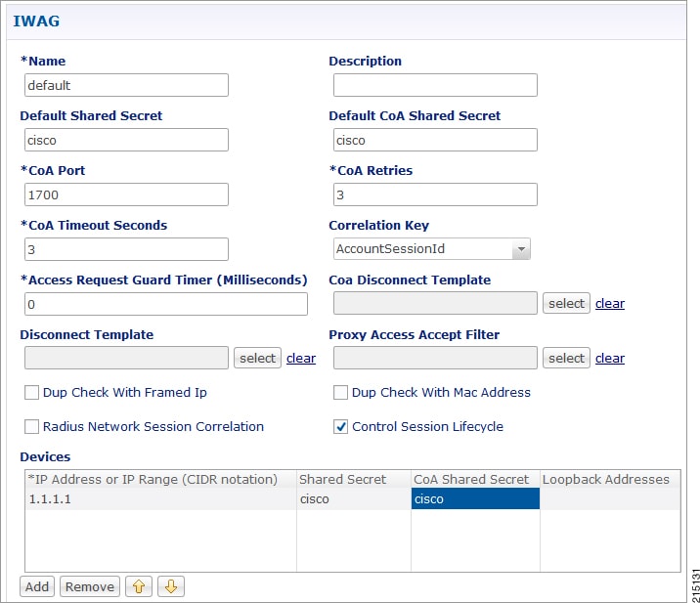Click the Remove device button
Viewport: 700px width, 603px height.
click(90, 586)
